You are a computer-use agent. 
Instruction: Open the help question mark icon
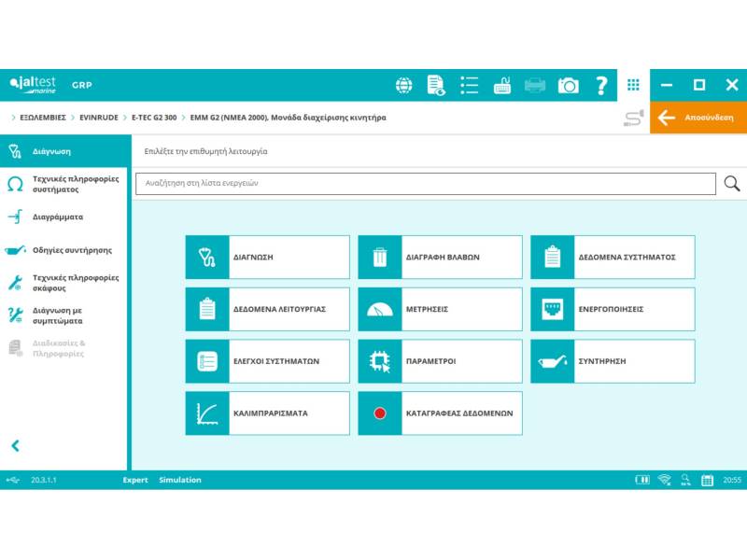coord(601,85)
